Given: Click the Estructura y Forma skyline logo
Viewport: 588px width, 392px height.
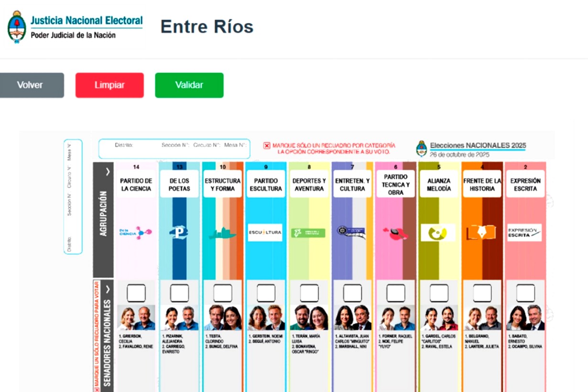Looking at the screenshot, I should 222,233.
